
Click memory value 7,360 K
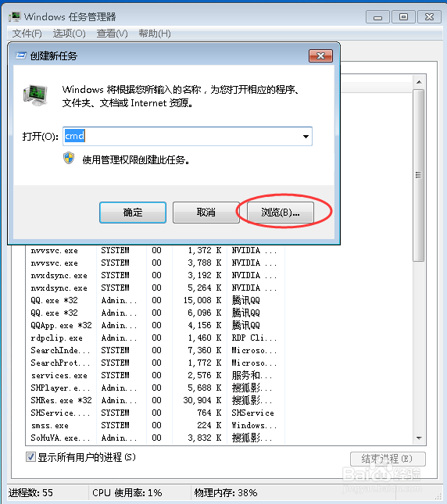tap(205, 350)
